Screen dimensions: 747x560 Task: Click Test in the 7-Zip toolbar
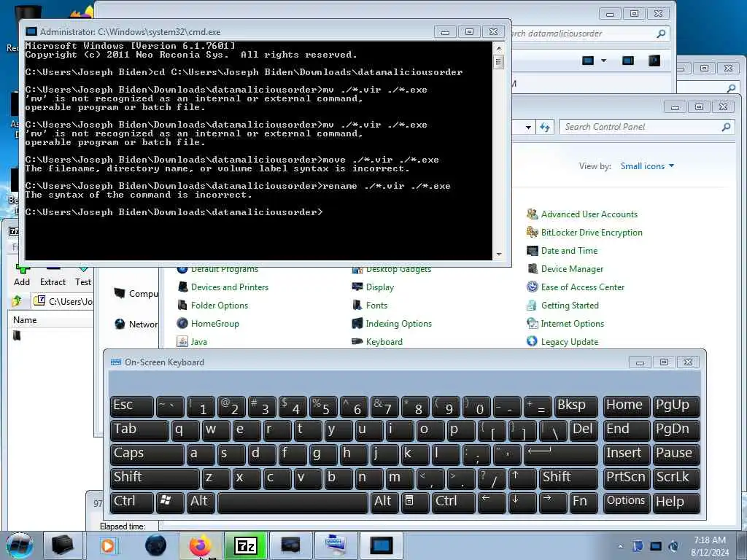coord(83,276)
